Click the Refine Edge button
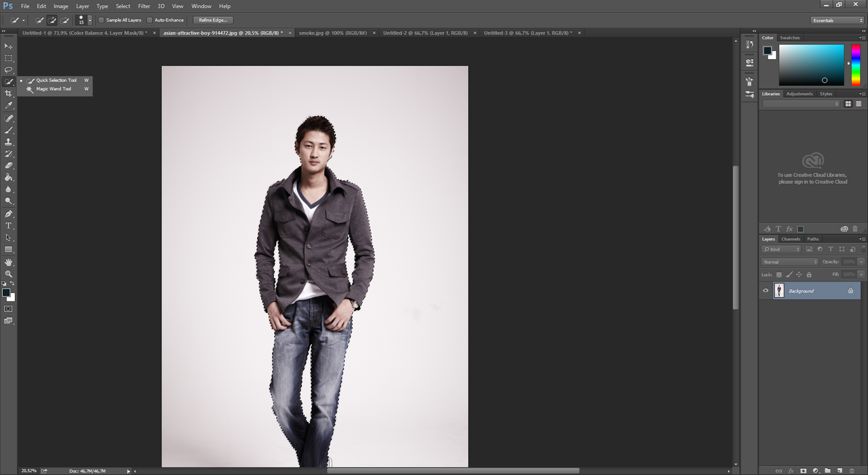Viewport: 868px width, 475px height. pos(212,20)
